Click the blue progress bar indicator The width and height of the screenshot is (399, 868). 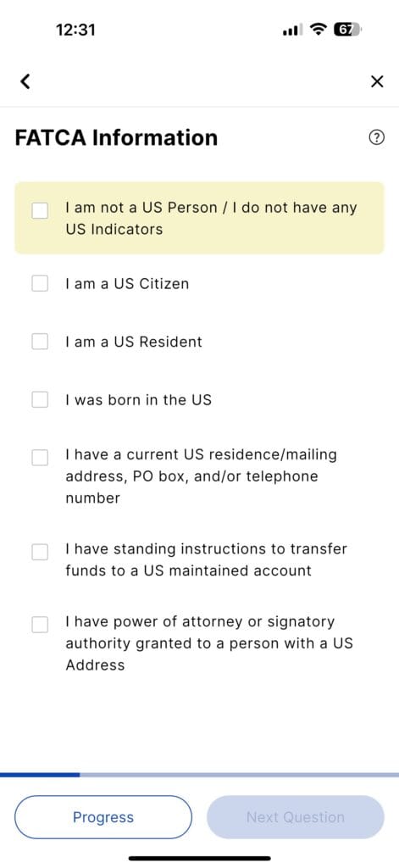(40, 775)
